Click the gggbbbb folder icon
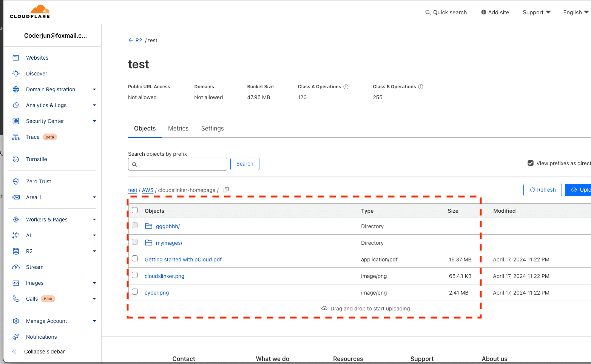 coord(149,226)
